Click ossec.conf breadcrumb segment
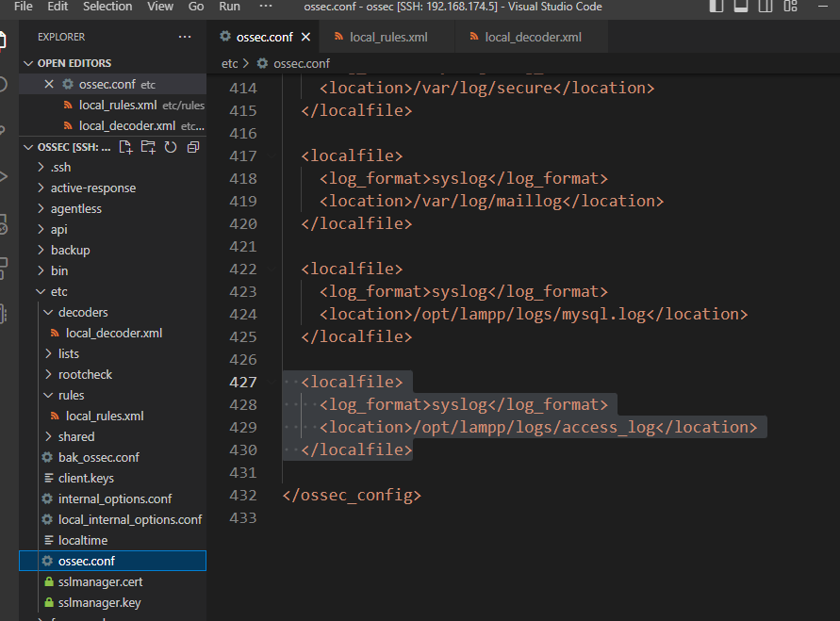Image resolution: width=840 pixels, height=621 pixels. 302,63
